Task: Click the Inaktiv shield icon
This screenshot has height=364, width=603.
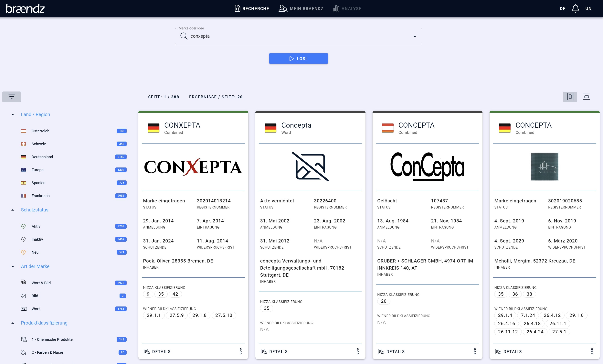Action: click(24, 239)
